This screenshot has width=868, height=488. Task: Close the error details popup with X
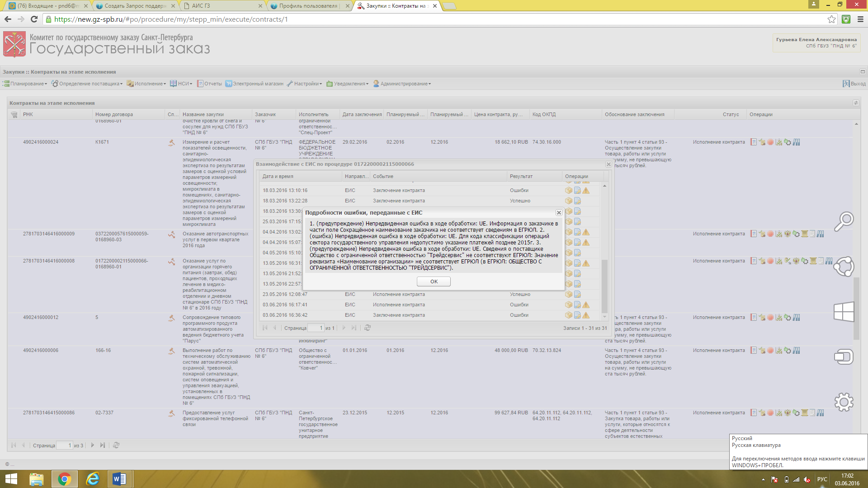(559, 212)
